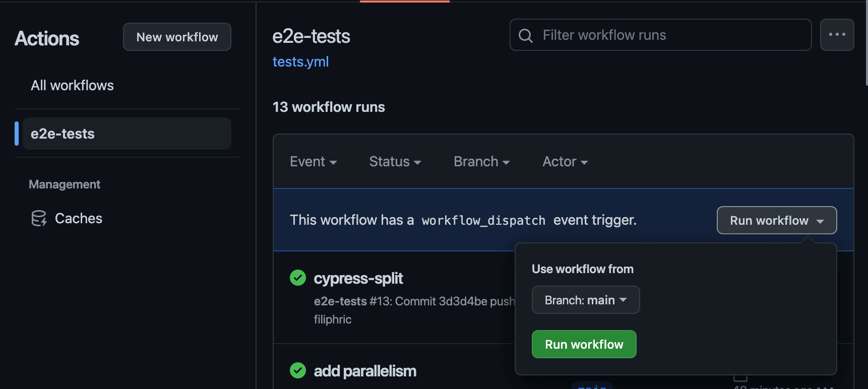Toggle the Run workflow dropdown button
868x389 pixels.
tap(777, 220)
